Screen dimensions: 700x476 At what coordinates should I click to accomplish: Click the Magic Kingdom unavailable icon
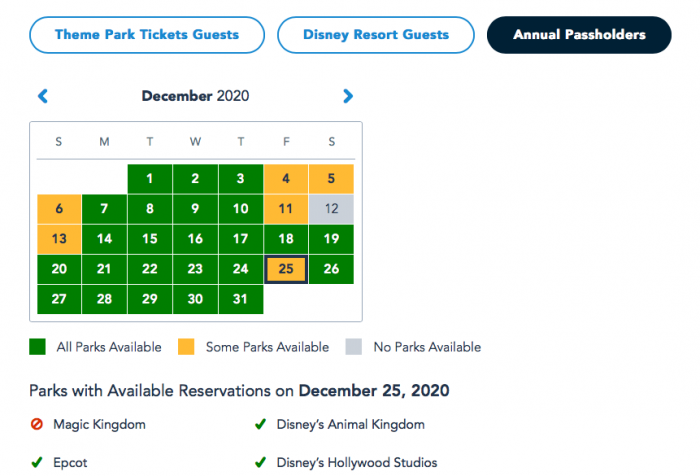click(x=37, y=424)
